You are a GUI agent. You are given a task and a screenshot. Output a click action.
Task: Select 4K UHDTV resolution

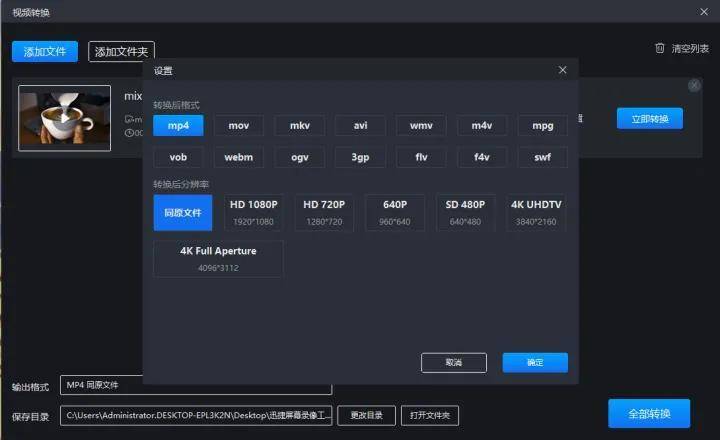pos(536,212)
